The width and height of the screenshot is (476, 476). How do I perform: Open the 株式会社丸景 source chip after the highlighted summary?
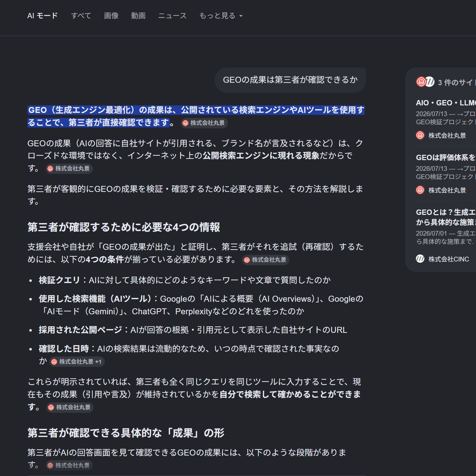tap(204, 123)
